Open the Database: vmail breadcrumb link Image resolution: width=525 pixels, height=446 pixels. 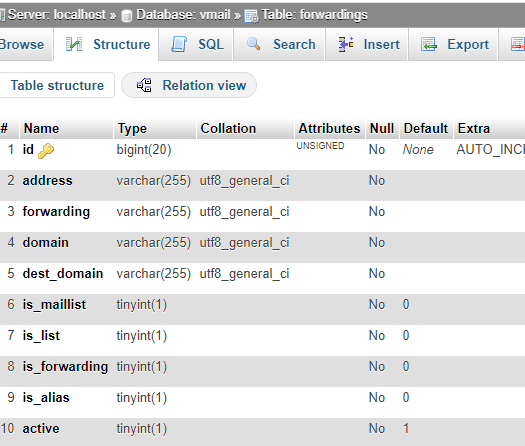point(183,15)
